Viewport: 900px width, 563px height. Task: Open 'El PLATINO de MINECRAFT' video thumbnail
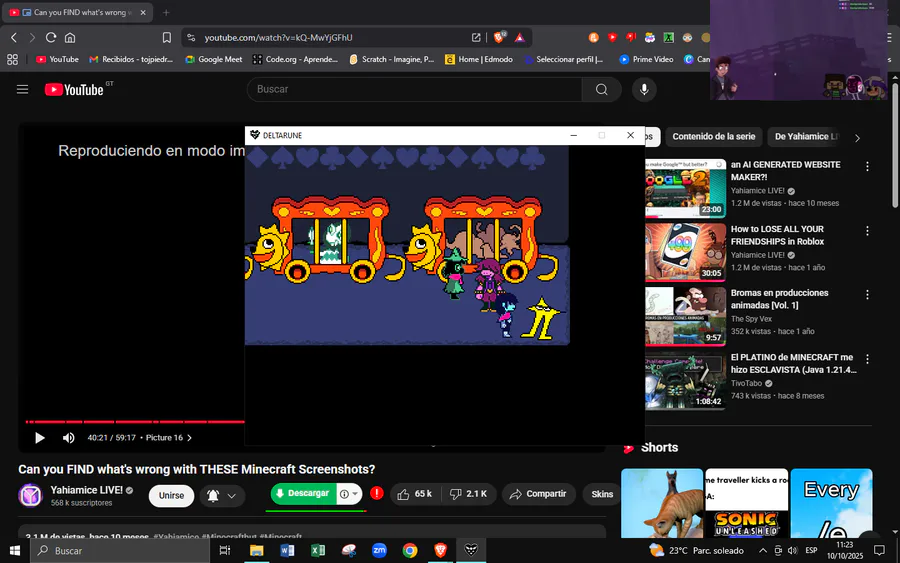click(685, 381)
